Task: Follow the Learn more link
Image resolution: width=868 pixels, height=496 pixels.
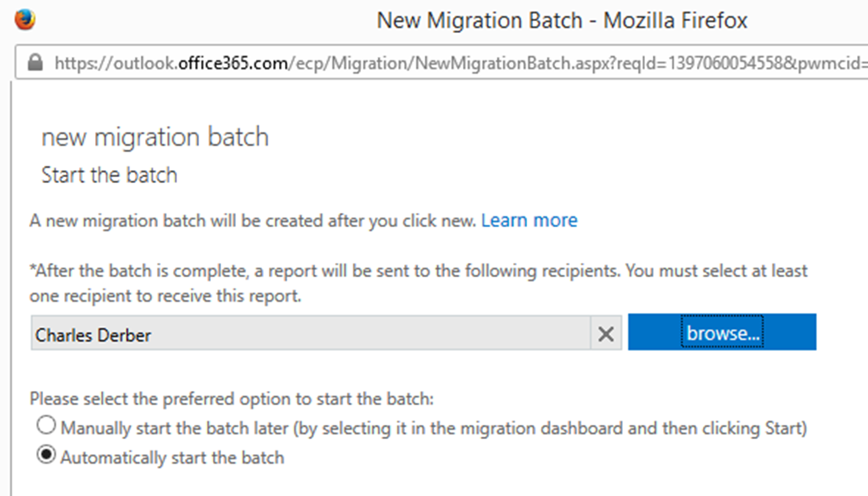Action: (x=529, y=220)
